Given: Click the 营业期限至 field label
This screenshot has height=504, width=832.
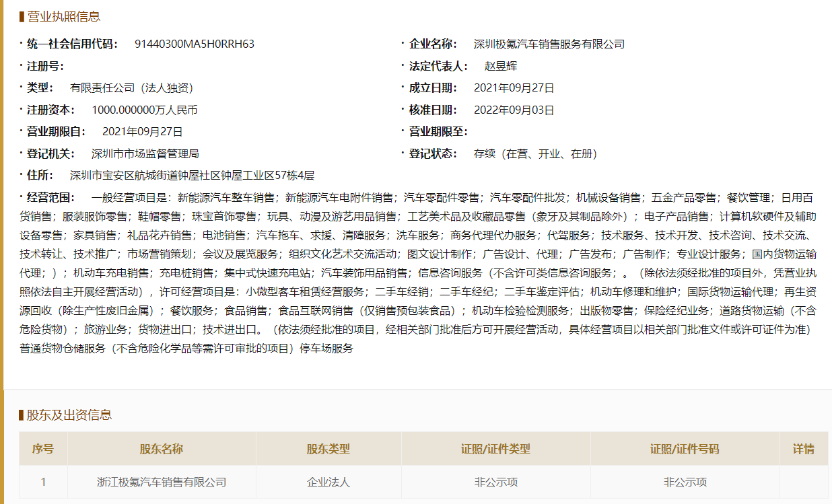Looking at the screenshot, I should pos(439,132).
